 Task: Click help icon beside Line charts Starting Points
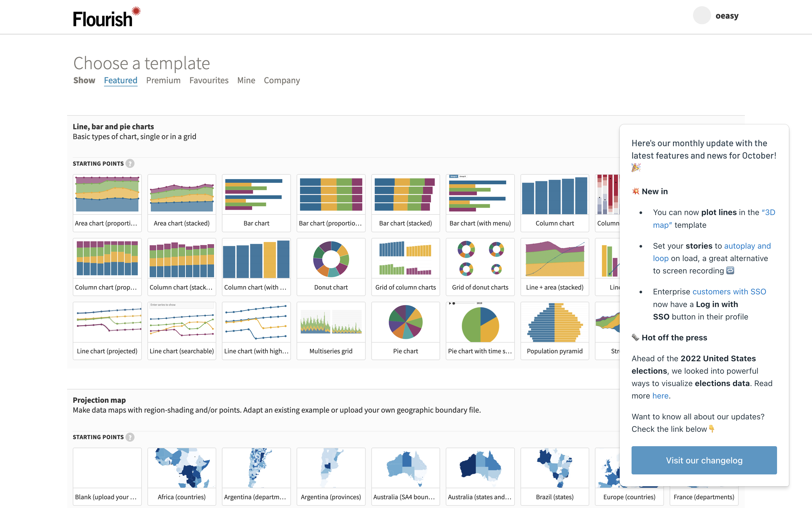(x=130, y=164)
